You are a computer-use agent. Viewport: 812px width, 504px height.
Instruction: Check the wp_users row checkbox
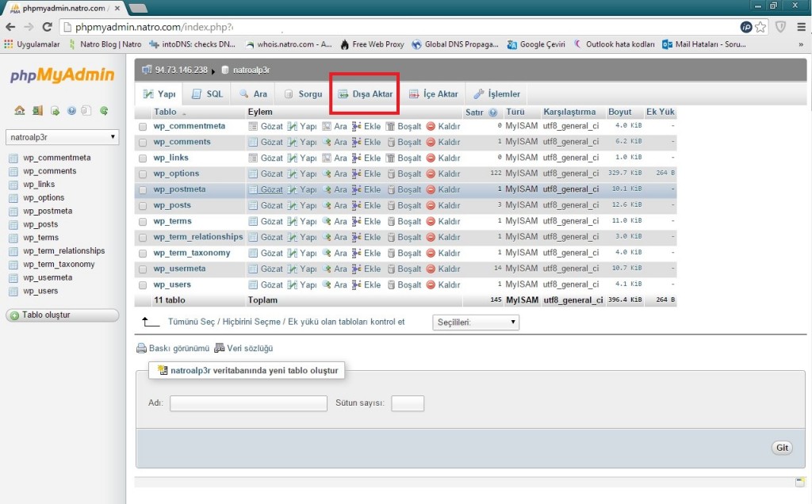click(x=143, y=285)
